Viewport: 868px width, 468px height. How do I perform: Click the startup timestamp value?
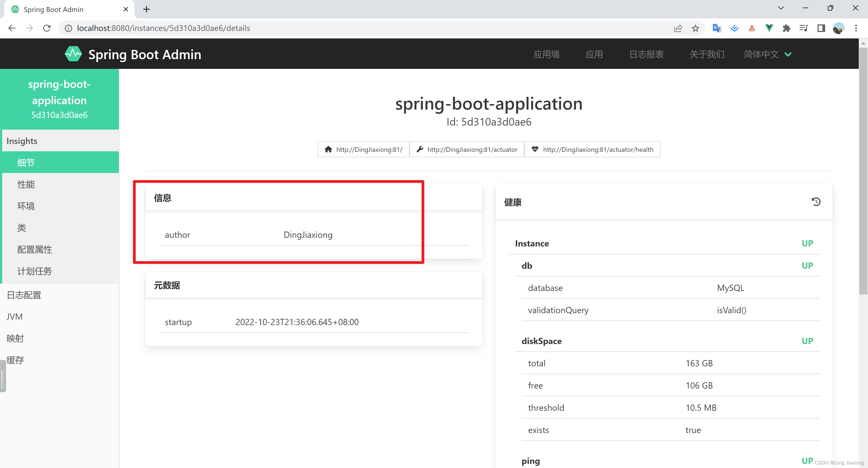pos(297,322)
